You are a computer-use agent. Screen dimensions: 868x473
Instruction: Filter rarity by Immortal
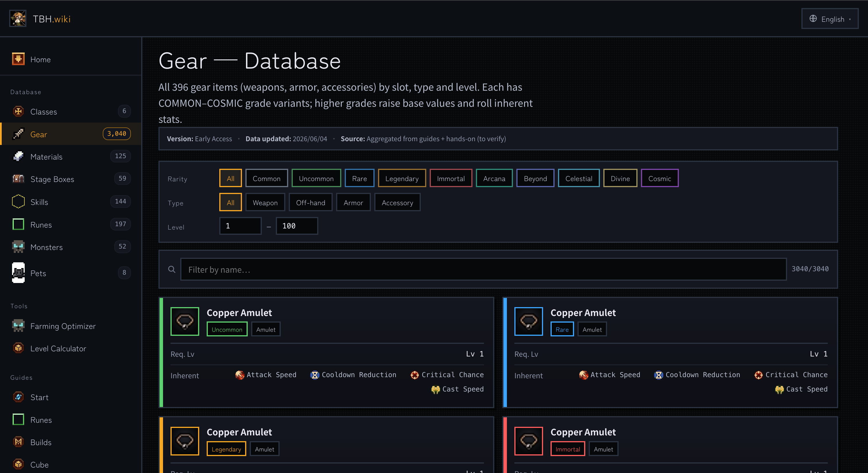(x=451, y=178)
